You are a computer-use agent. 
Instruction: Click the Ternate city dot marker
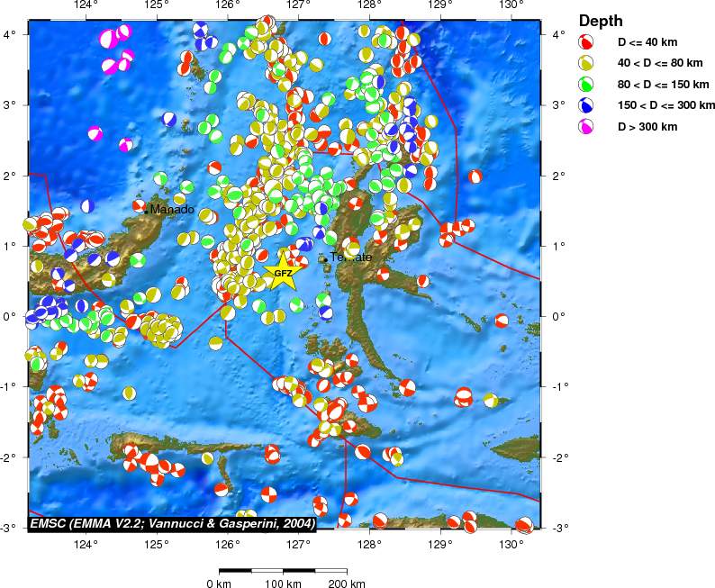click(x=323, y=259)
